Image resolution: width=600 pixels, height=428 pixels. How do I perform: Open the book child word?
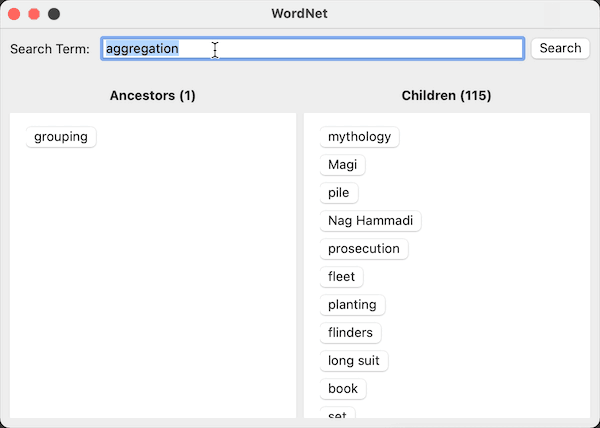click(x=343, y=389)
